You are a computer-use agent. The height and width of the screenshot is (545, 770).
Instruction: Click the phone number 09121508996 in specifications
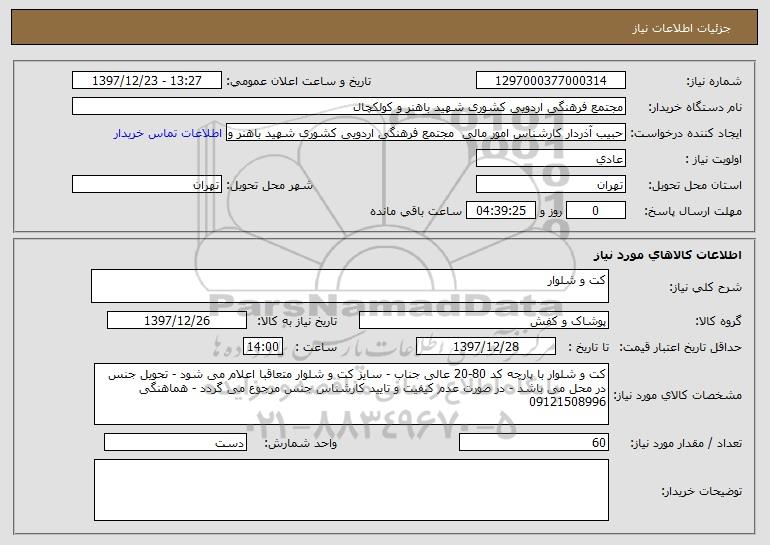tap(567, 402)
